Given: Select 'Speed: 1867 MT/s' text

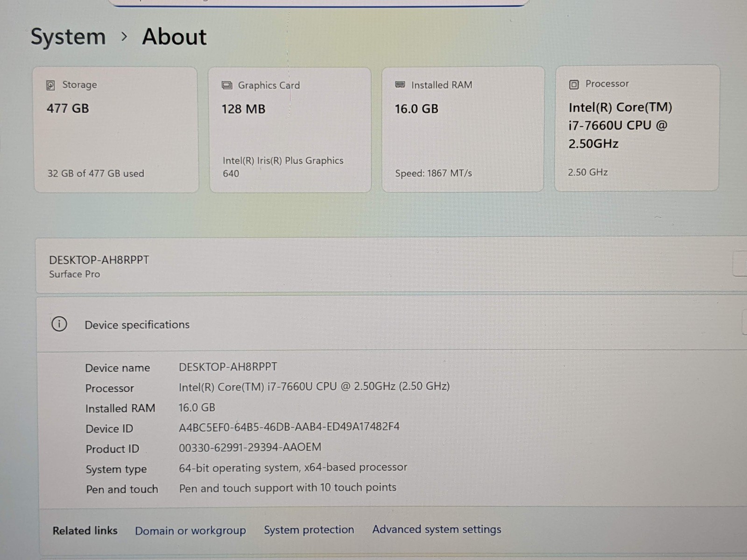Looking at the screenshot, I should point(433,173).
